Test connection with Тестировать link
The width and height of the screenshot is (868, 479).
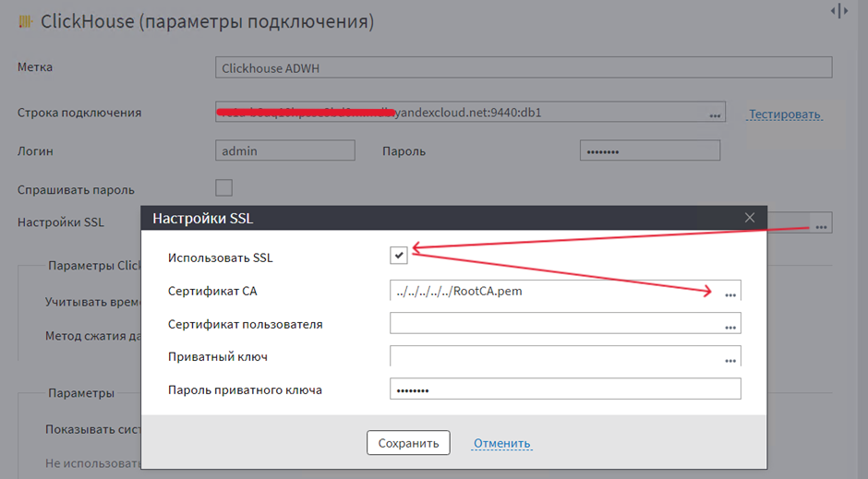(784, 114)
